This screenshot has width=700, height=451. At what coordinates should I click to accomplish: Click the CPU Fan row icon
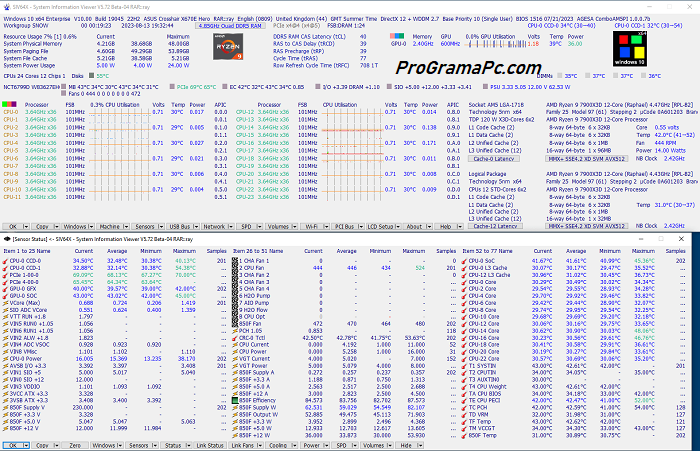click(x=236, y=269)
